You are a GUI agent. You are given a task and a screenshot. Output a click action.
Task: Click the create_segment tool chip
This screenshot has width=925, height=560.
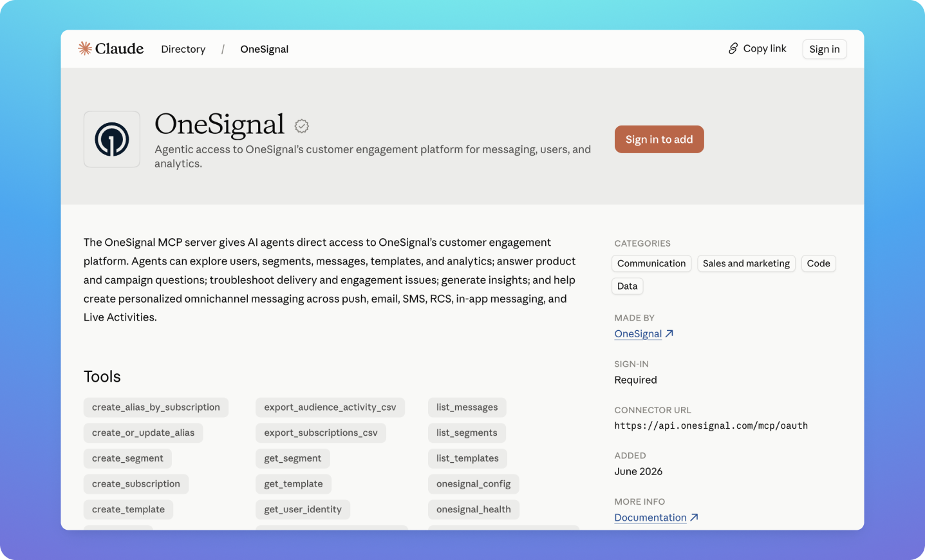pyautogui.click(x=127, y=458)
